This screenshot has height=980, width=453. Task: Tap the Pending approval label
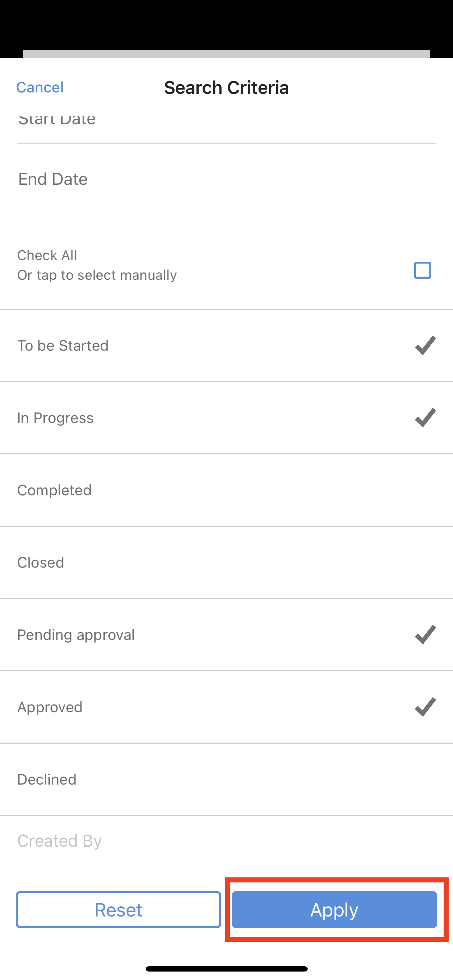[x=76, y=635]
